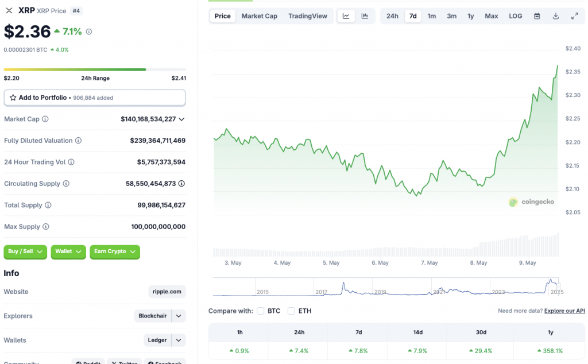Show Market Cap info tooltip icon
Image resolution: width=588 pixels, height=364 pixels.
point(45,119)
